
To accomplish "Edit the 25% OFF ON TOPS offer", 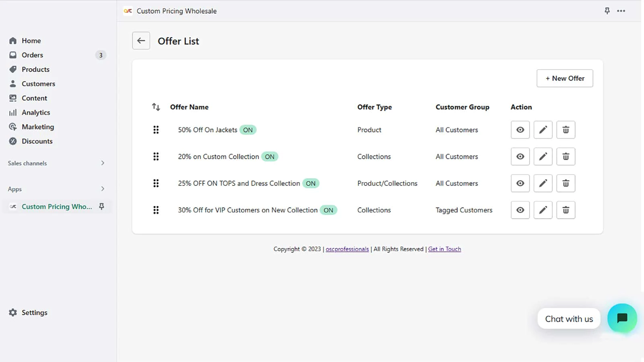I will (x=543, y=183).
